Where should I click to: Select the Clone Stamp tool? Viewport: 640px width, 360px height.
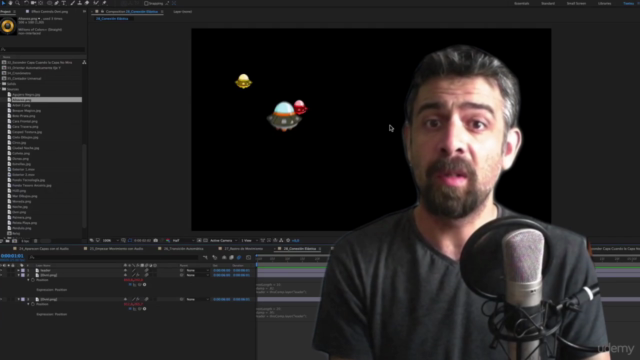click(x=80, y=3)
